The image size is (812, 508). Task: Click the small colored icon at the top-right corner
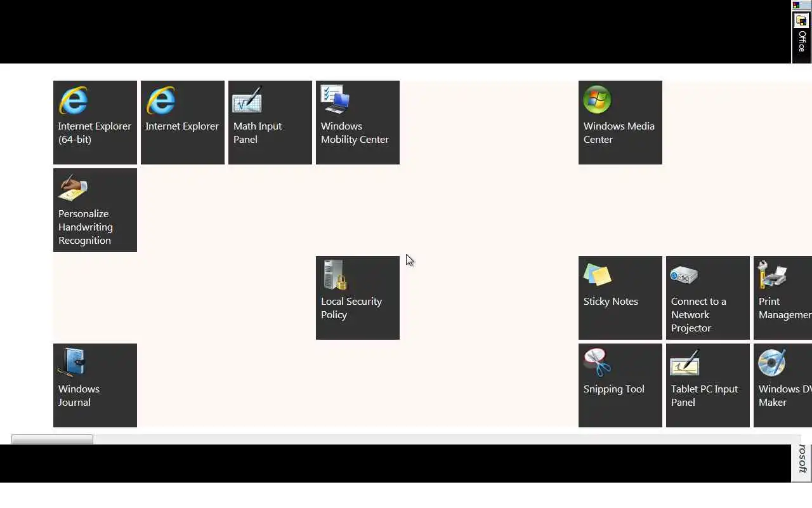(796, 5)
